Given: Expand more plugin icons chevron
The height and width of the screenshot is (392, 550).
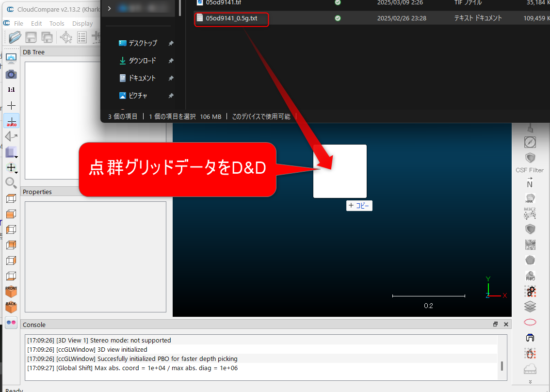Looking at the screenshot, I should pos(530,382).
